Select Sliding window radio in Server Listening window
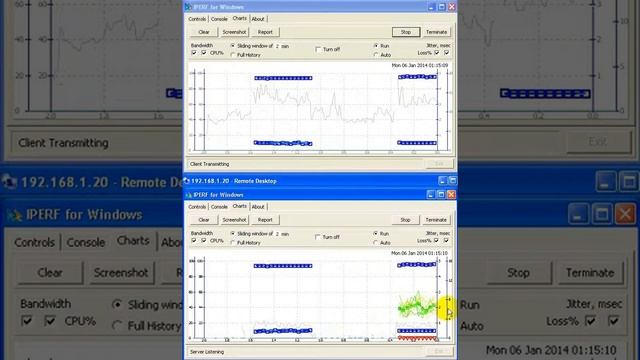Image resolution: width=640 pixels, height=360 pixels. [233, 234]
